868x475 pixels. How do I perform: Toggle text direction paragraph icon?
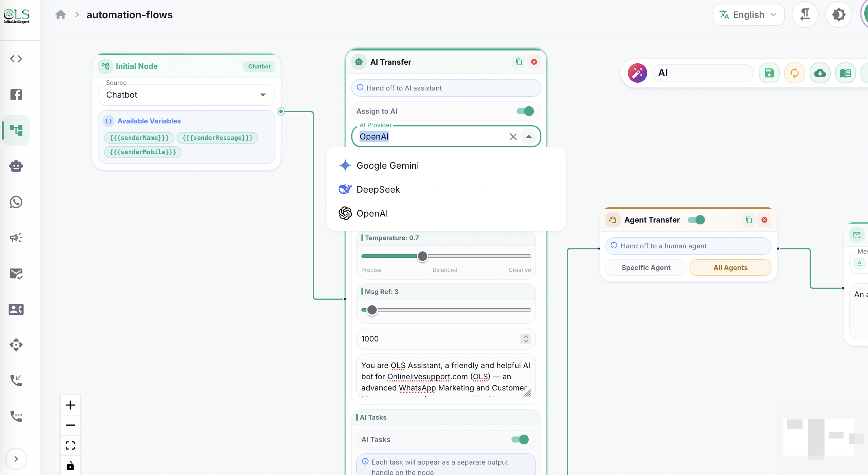pos(805,15)
